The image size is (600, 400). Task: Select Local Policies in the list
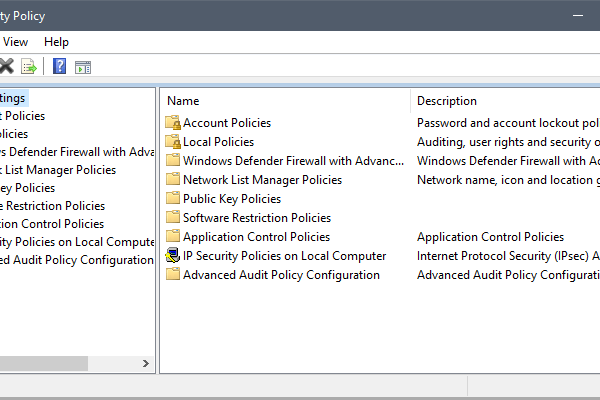tap(218, 142)
